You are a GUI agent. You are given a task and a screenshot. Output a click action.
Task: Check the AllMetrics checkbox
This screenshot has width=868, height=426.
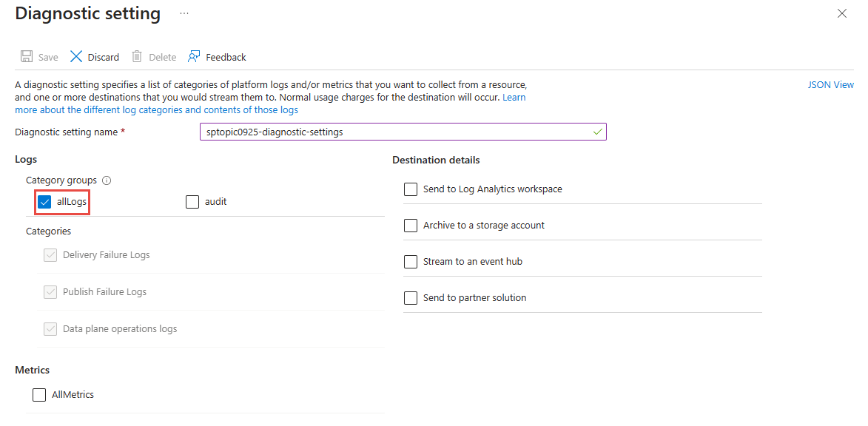coord(38,394)
